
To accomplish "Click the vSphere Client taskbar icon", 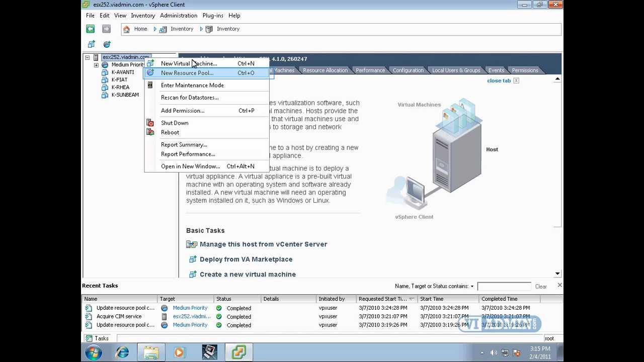I will pyautogui.click(x=238, y=352).
